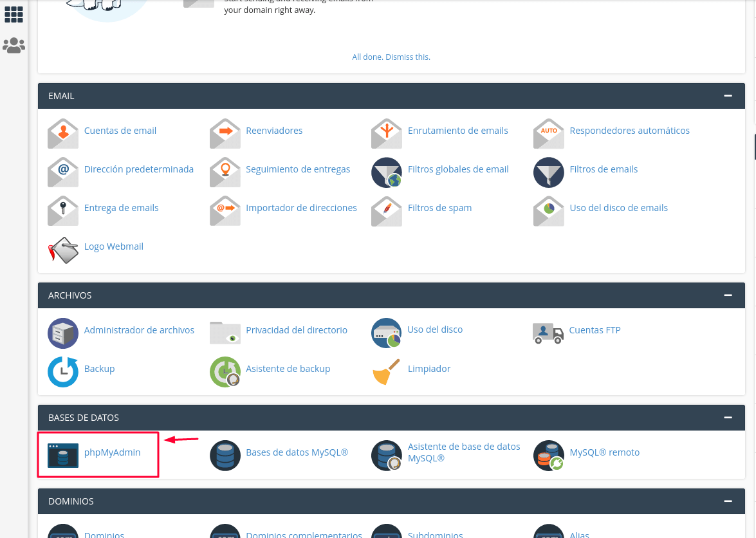Click the phpMyAdmin link text

pyautogui.click(x=113, y=452)
